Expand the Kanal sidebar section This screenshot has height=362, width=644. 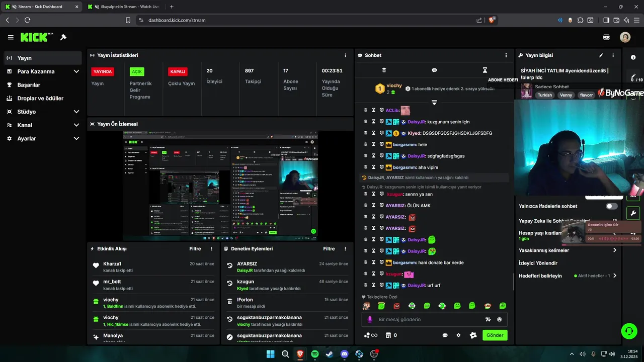click(76, 125)
